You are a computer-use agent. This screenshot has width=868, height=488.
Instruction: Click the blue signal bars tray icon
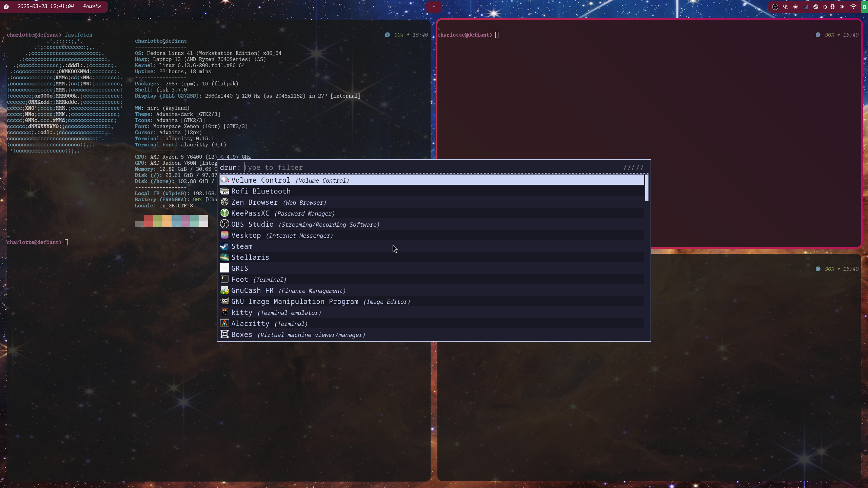[806, 7]
